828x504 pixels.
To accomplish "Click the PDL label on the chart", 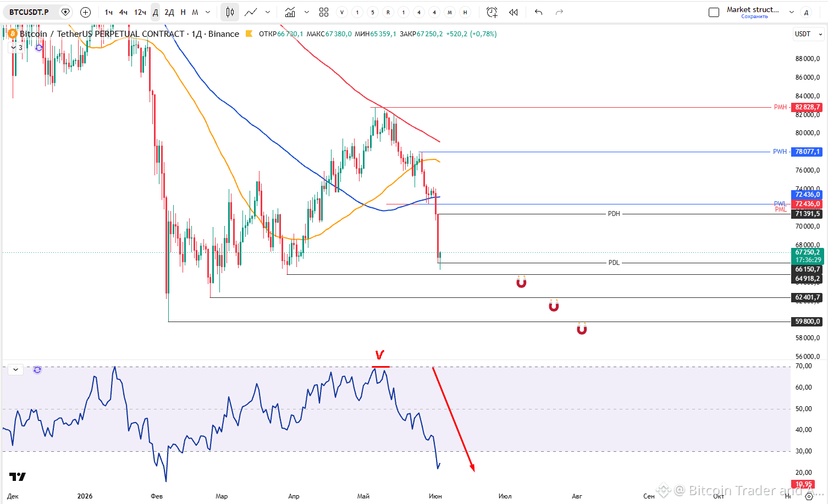I will pyautogui.click(x=614, y=263).
